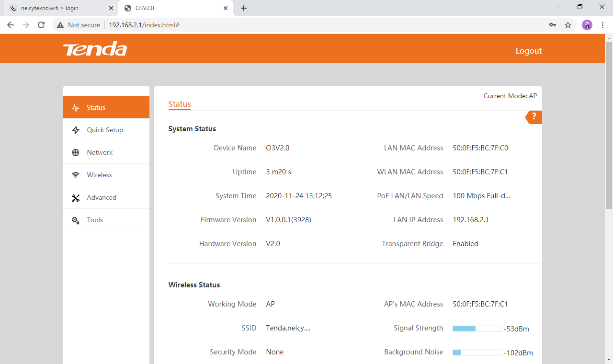This screenshot has width=613, height=364.
Task: Click the browser forward arrow
Action: tap(26, 25)
